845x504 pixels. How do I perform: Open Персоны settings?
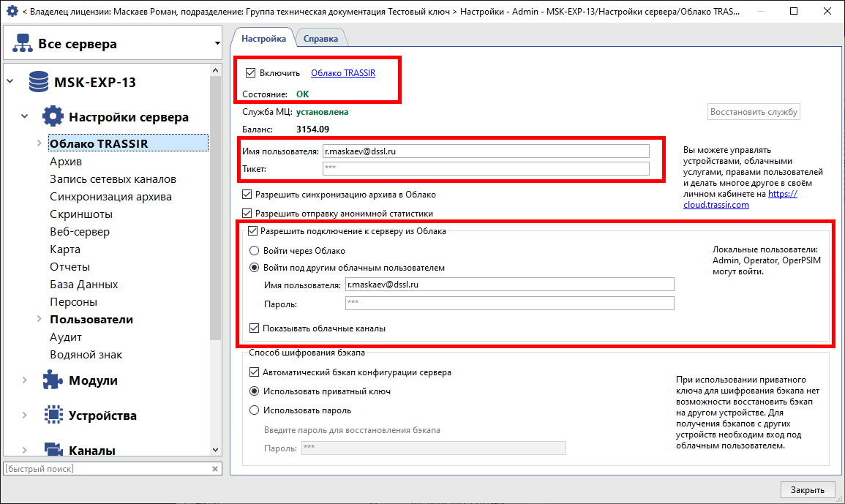73,302
